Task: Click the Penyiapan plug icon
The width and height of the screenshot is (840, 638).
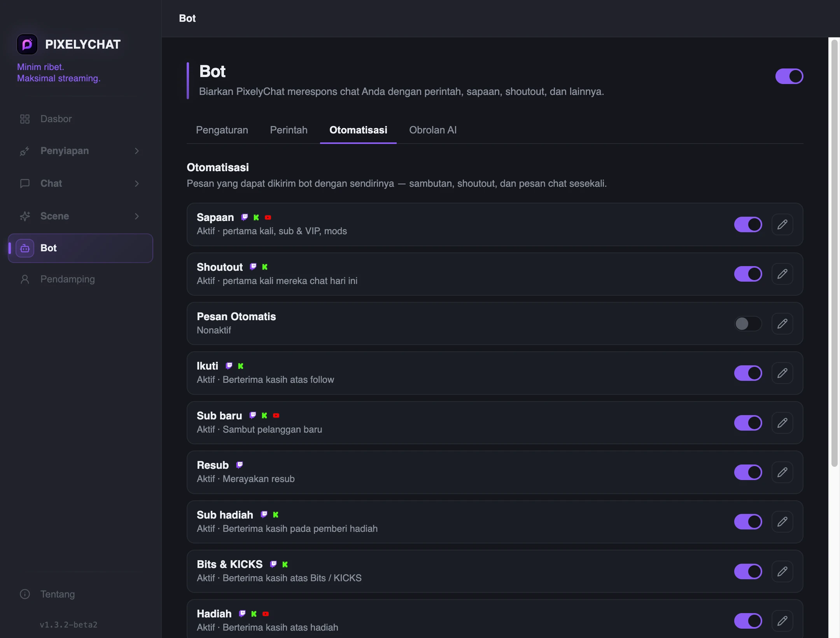Action: [25, 151]
